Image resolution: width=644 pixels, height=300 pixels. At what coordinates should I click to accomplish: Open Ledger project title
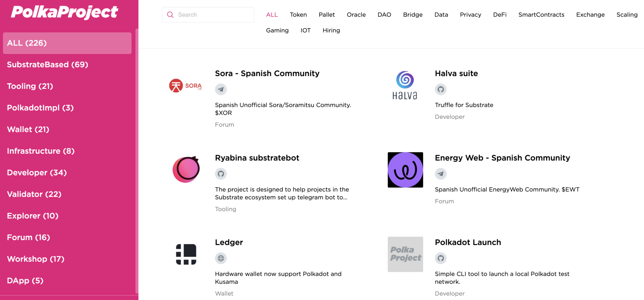(x=229, y=242)
